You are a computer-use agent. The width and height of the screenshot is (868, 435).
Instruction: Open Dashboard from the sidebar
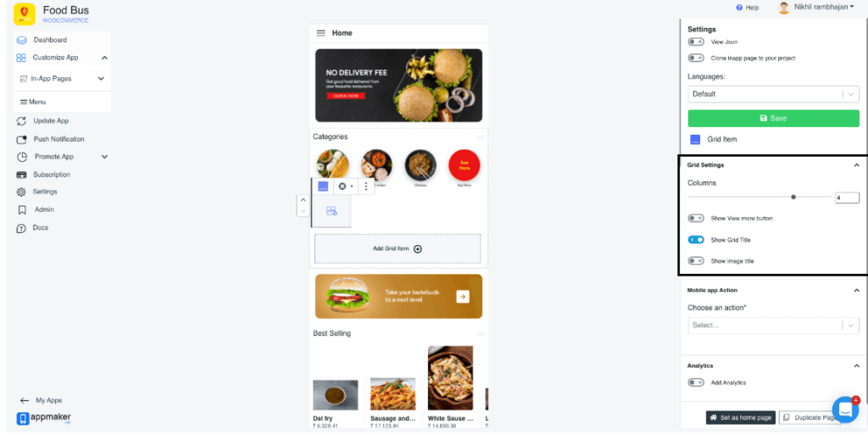click(50, 40)
